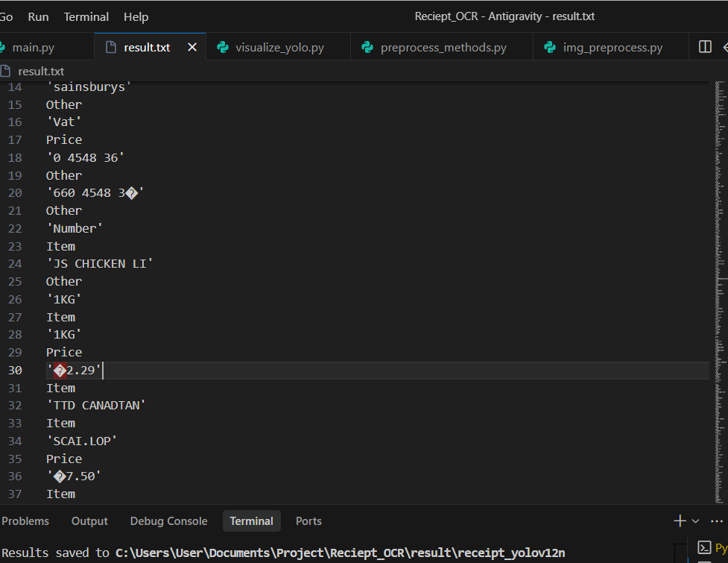Click the new terminal plus icon
The width and height of the screenshot is (728, 563).
coord(680,521)
